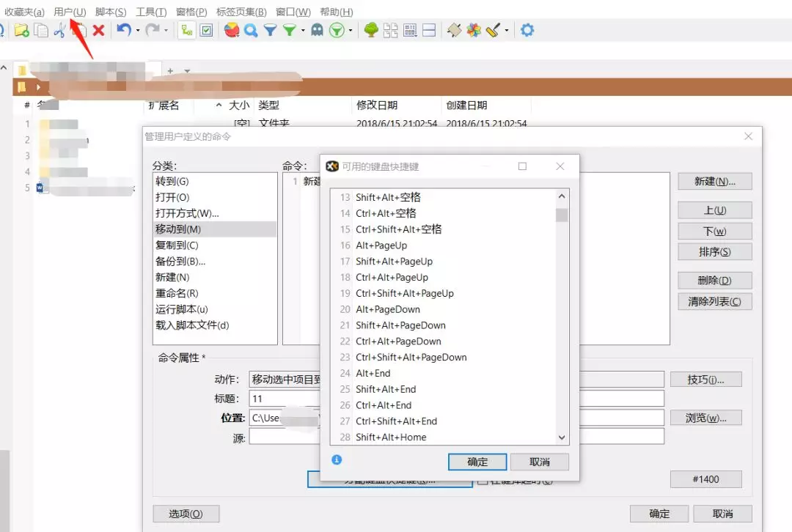
Task: Select 复制到(C) in the category list
Action: point(215,245)
